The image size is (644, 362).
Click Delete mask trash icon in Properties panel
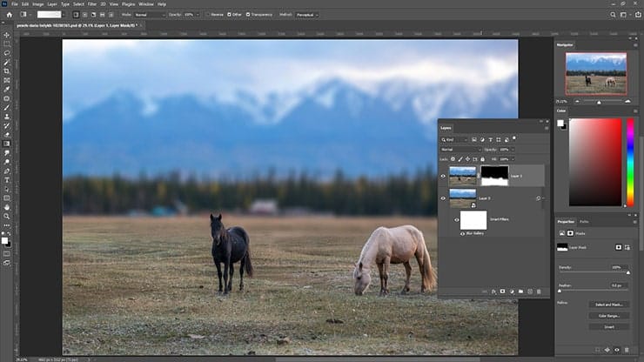tap(627, 350)
